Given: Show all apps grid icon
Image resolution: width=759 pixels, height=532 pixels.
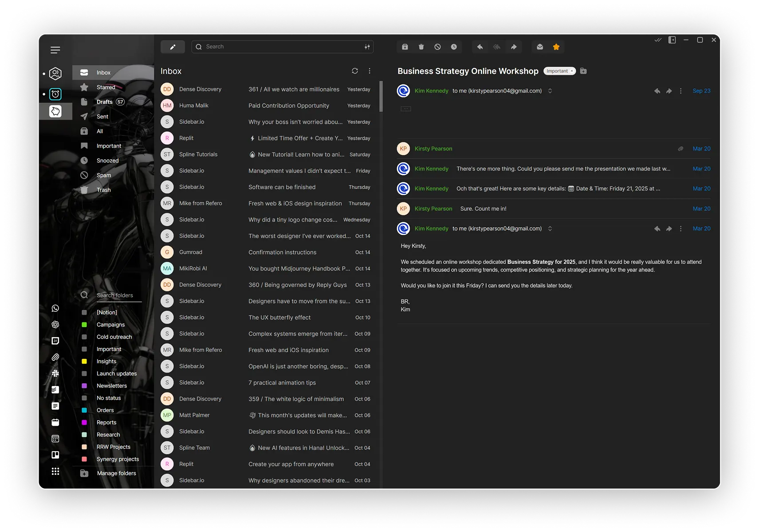Looking at the screenshot, I should [55, 471].
